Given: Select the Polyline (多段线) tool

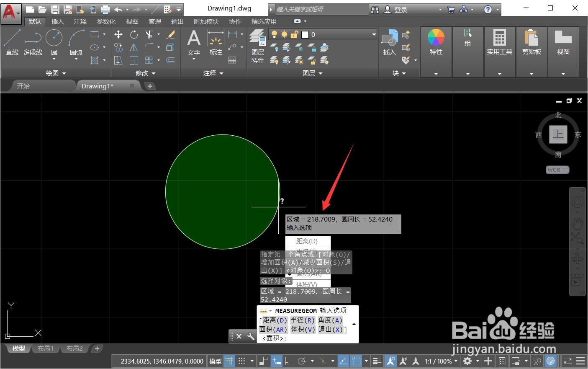Looking at the screenshot, I should pyautogui.click(x=33, y=43).
